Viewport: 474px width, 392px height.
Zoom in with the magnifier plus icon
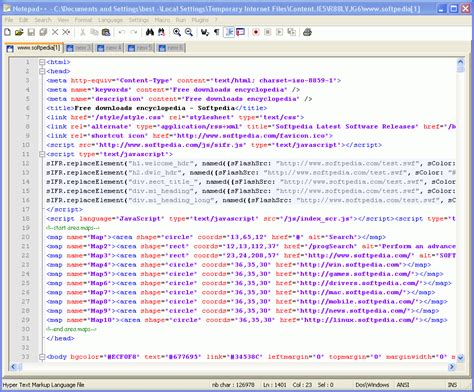pos(177,32)
